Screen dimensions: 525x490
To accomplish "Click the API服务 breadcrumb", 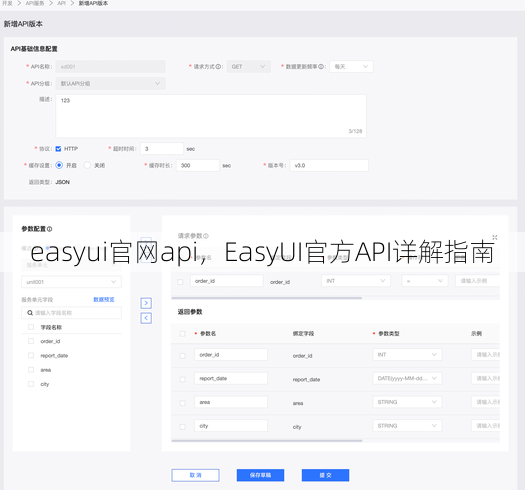I will pos(35,3).
